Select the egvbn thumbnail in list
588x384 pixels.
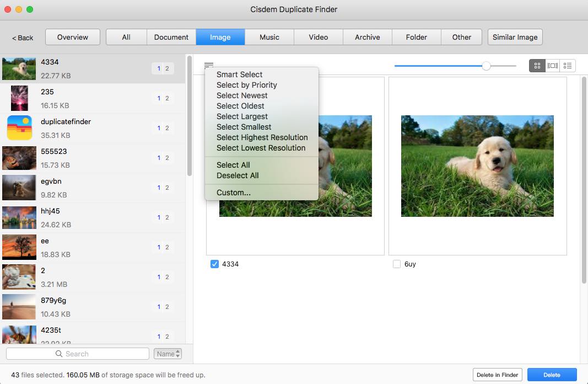(x=19, y=188)
